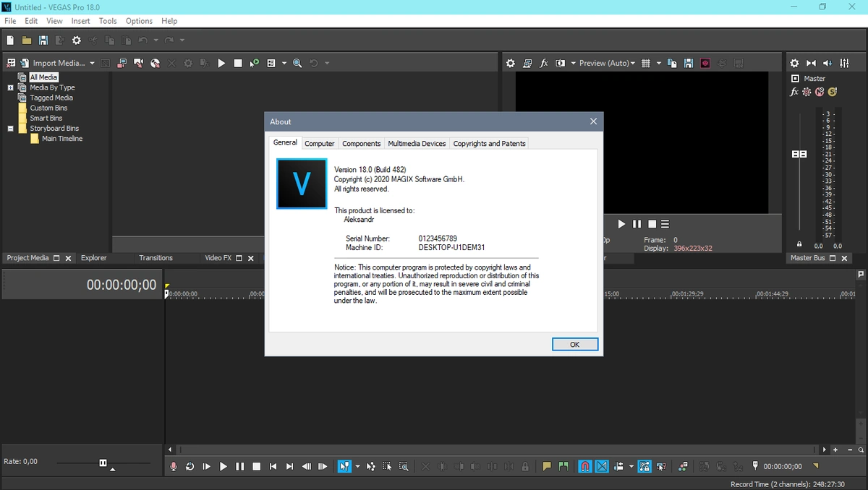Click the Master volume fader handle
This screenshot has height=490, width=868.
799,155
